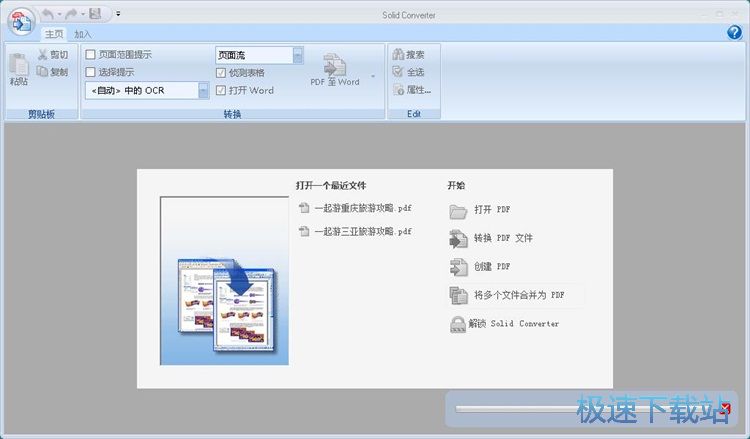Toggle the 侦测表格 checkbox
The height and width of the screenshot is (439, 750).
click(221, 73)
